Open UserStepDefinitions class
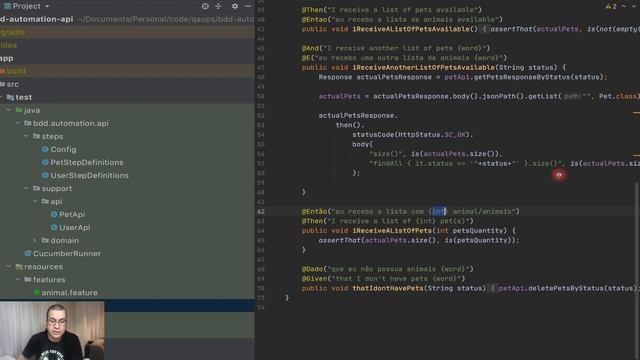Screen dimensions: 640x360 point(89,176)
